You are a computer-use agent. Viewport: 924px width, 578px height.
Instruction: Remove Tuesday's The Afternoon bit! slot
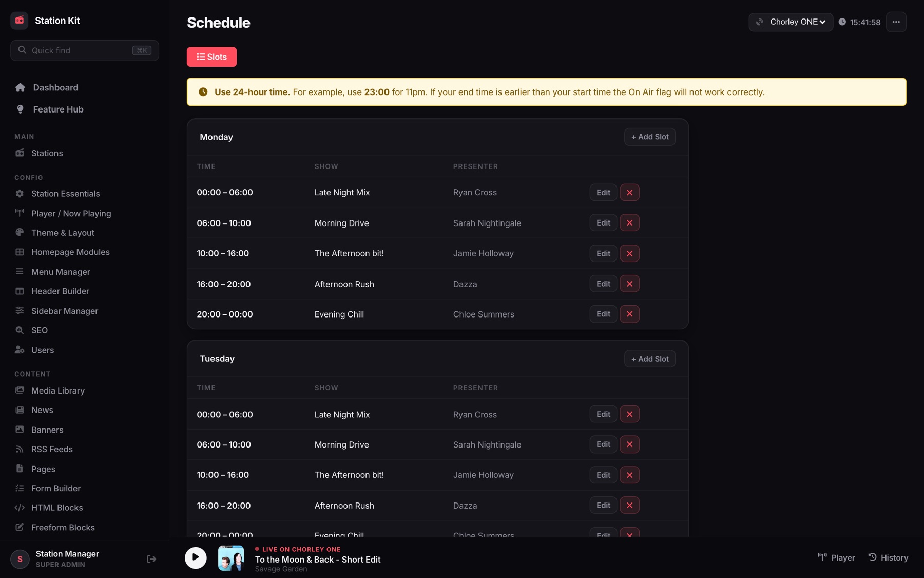click(629, 475)
